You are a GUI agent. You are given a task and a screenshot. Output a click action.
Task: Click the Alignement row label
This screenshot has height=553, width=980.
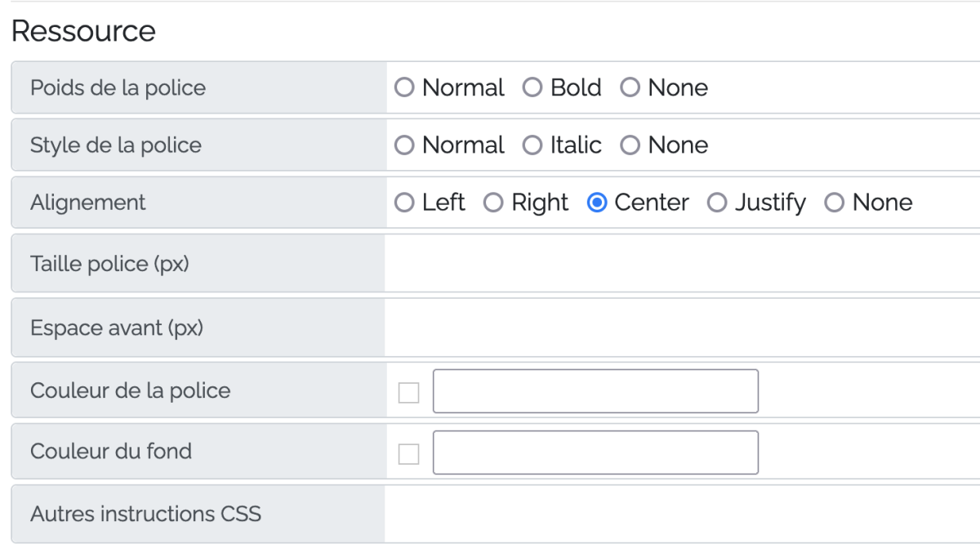click(88, 203)
